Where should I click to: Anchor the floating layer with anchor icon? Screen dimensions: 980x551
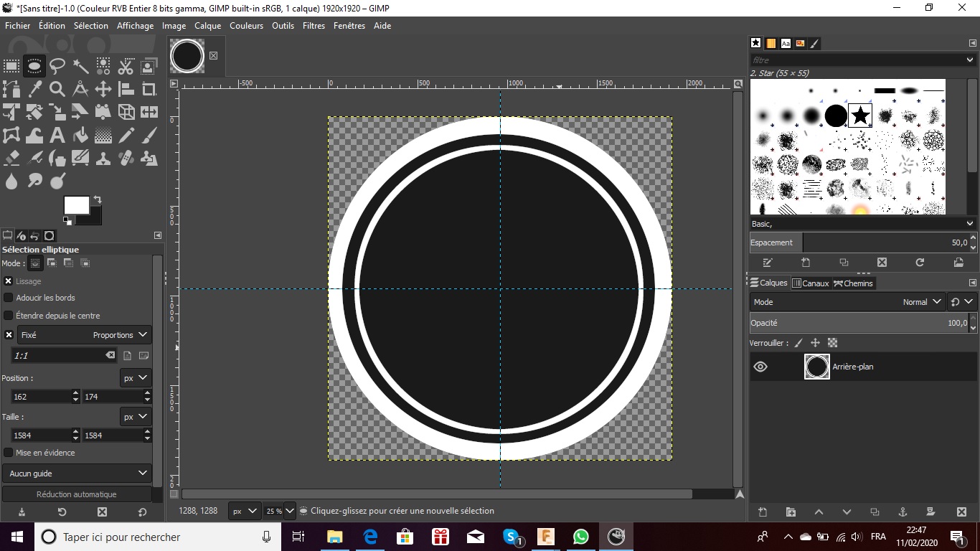click(x=903, y=512)
